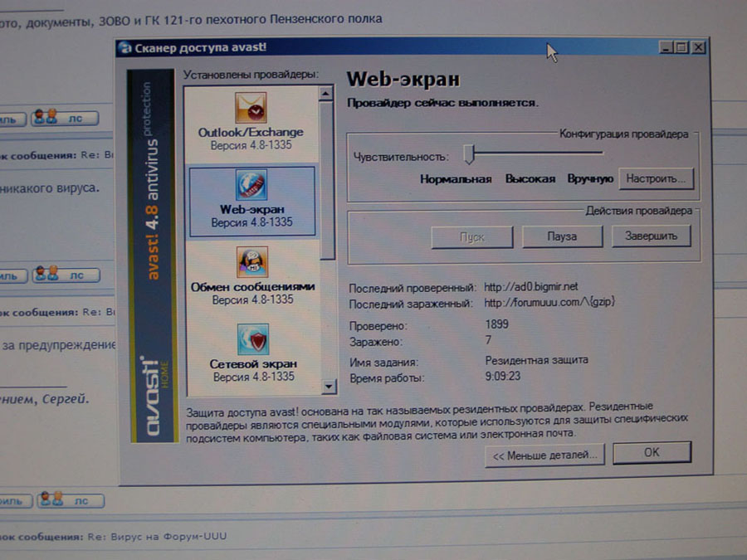Choose the Вручную sensitivity option

589,179
